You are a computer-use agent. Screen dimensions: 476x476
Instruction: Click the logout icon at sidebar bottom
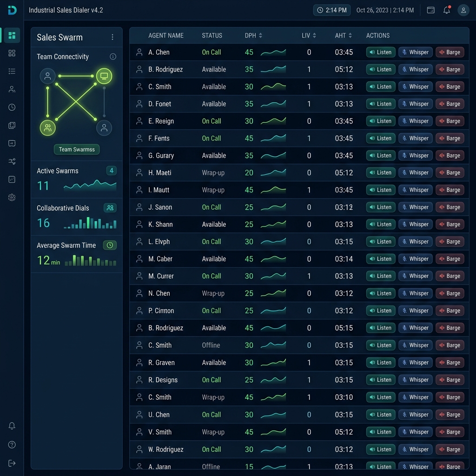point(12,463)
